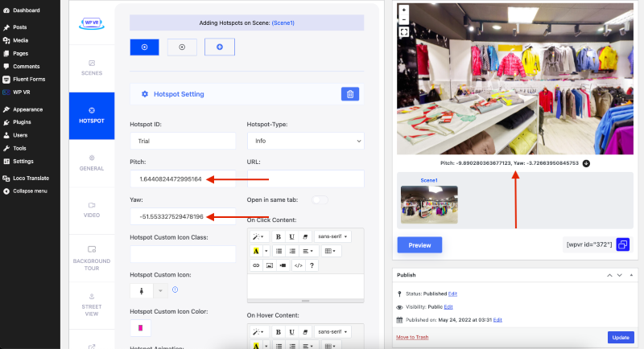The width and height of the screenshot is (644, 349).
Task: Open the Hotspot-Type dropdown
Action: (305, 141)
